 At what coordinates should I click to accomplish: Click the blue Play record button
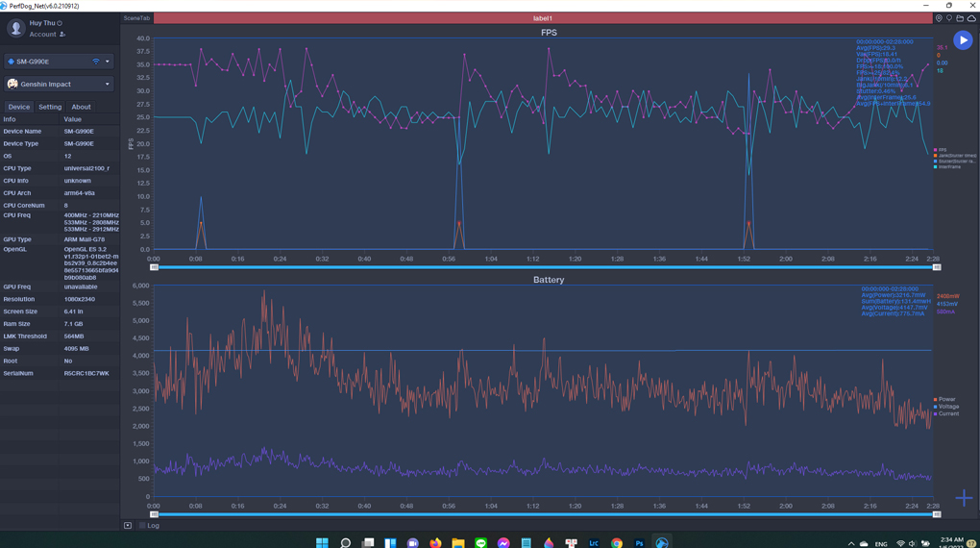[963, 40]
